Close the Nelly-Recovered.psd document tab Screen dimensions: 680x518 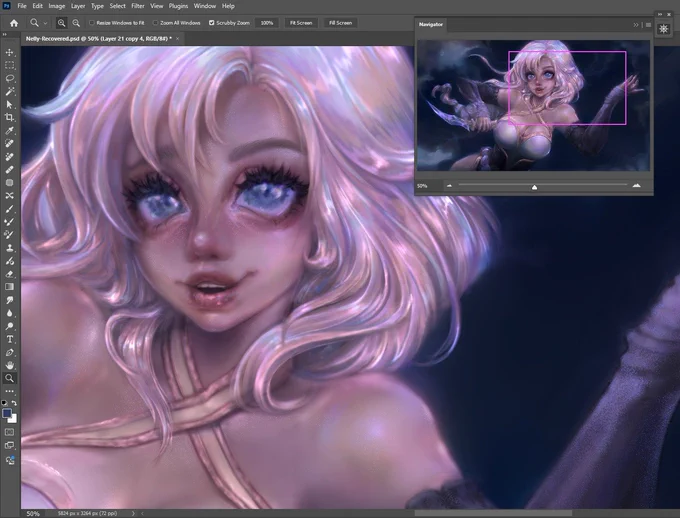177,39
